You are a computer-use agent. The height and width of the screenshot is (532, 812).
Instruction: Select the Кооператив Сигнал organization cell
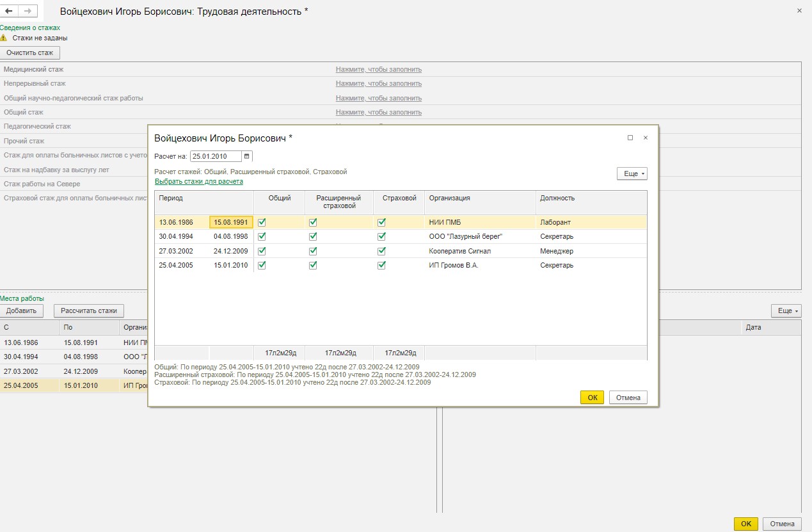pyautogui.click(x=480, y=251)
